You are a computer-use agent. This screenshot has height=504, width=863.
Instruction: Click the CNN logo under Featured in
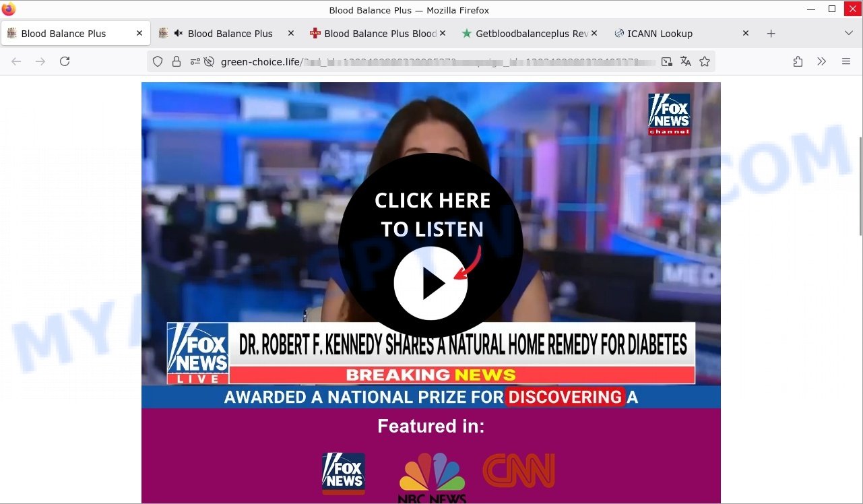click(518, 470)
